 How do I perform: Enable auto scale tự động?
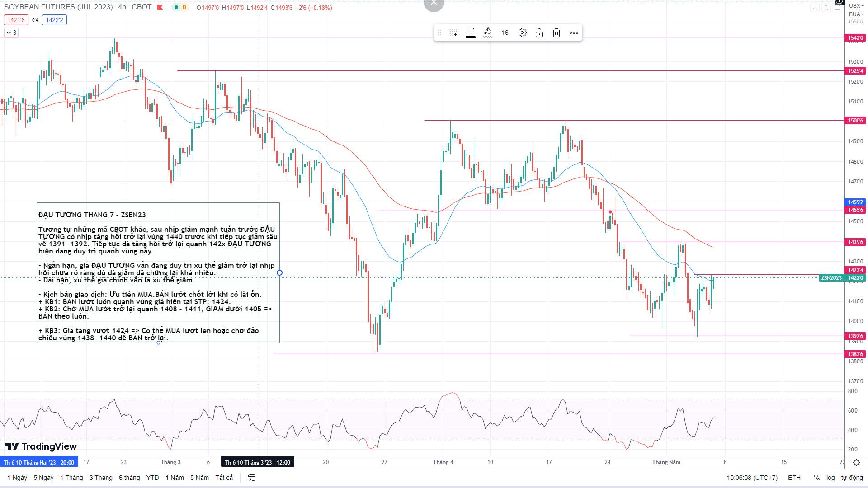pos(852,478)
